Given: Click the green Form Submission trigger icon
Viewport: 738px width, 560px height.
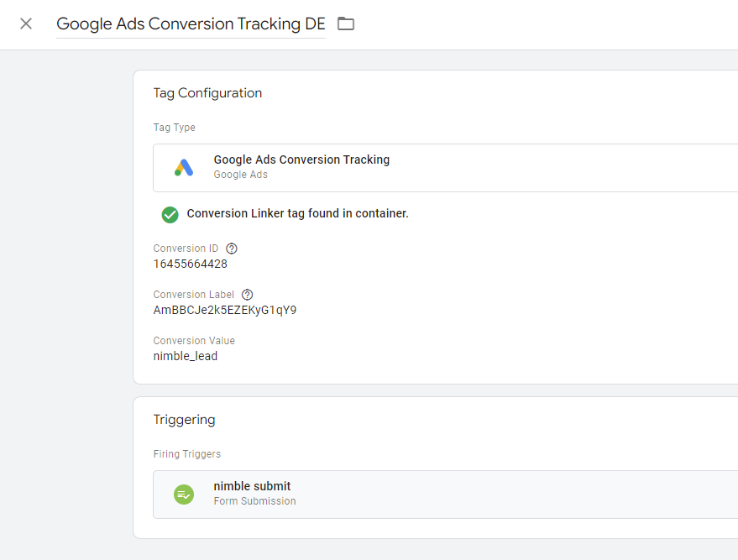Looking at the screenshot, I should [x=184, y=495].
